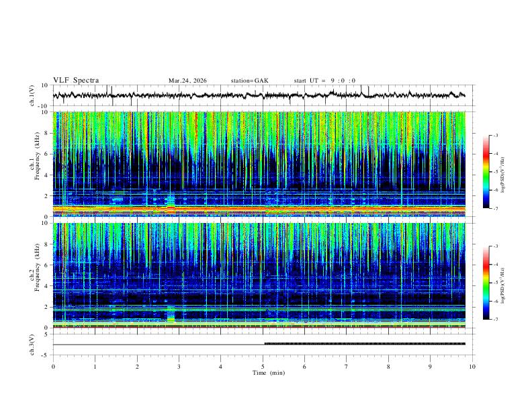The image size is (532, 411).
Task: Click the ch.1 color bar "log(PSD)" unit label
Action: point(502,175)
